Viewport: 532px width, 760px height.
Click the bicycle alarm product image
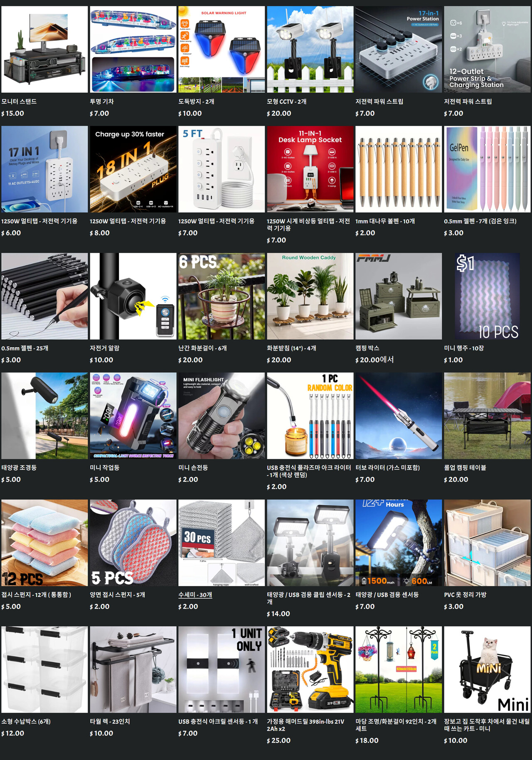pyautogui.click(x=133, y=296)
